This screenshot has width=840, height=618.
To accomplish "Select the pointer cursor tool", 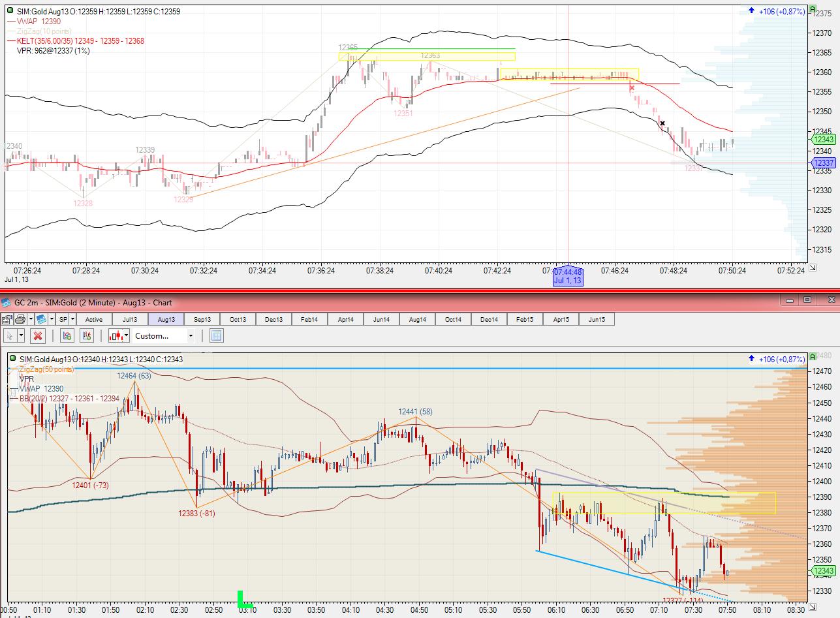I will tap(10, 335).
